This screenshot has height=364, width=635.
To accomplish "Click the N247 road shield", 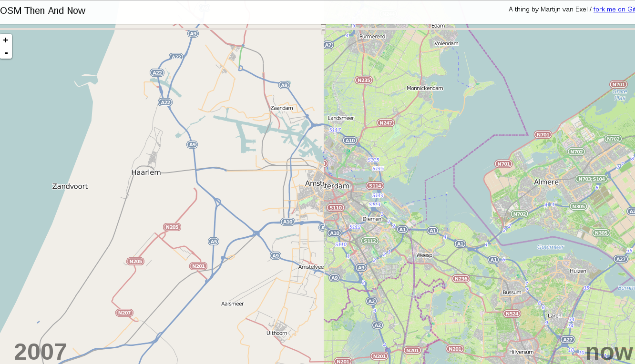I will tap(386, 123).
